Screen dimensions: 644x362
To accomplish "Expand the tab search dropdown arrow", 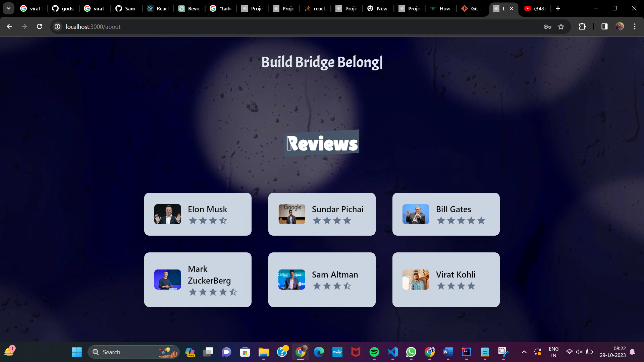I will click(x=8, y=8).
